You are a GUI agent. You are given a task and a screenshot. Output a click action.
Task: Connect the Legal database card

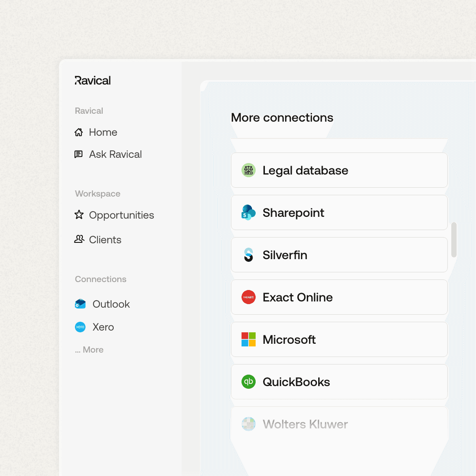coord(339,170)
